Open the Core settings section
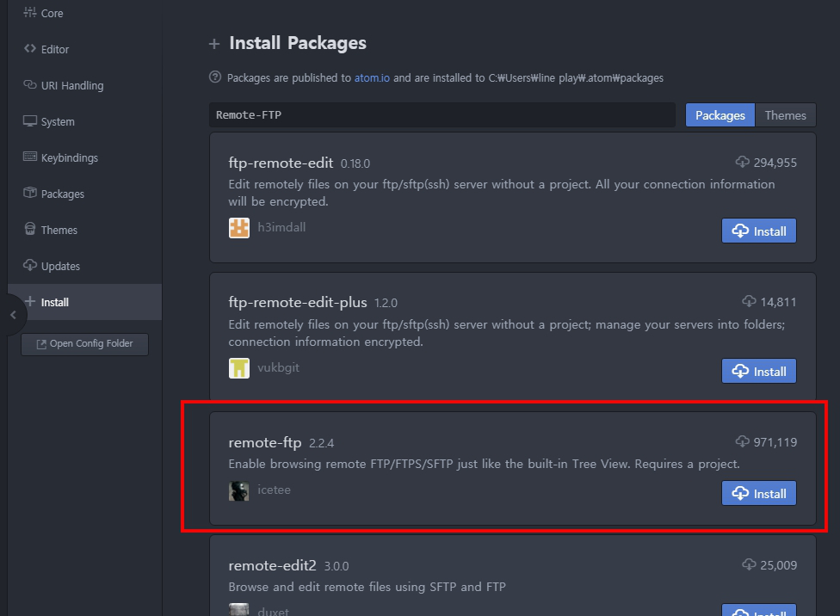 tap(84, 14)
